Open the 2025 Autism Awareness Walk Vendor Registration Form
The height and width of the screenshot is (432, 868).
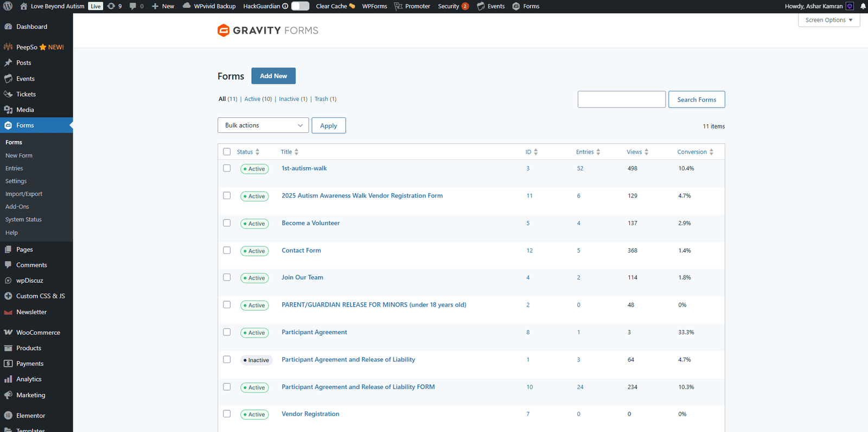pos(362,196)
